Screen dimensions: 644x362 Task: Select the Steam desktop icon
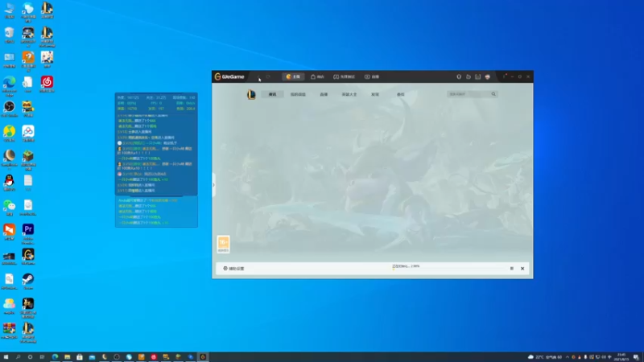pos(28,282)
